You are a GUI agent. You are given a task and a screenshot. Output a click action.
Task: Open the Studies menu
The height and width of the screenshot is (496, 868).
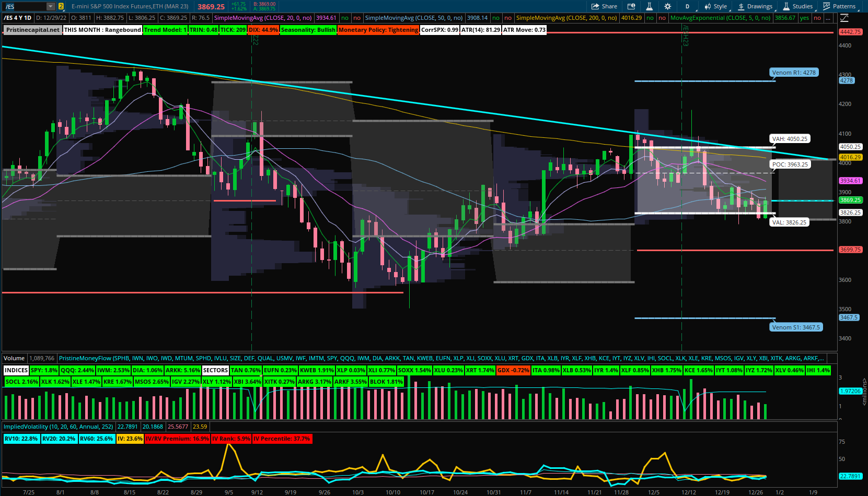[x=797, y=6]
